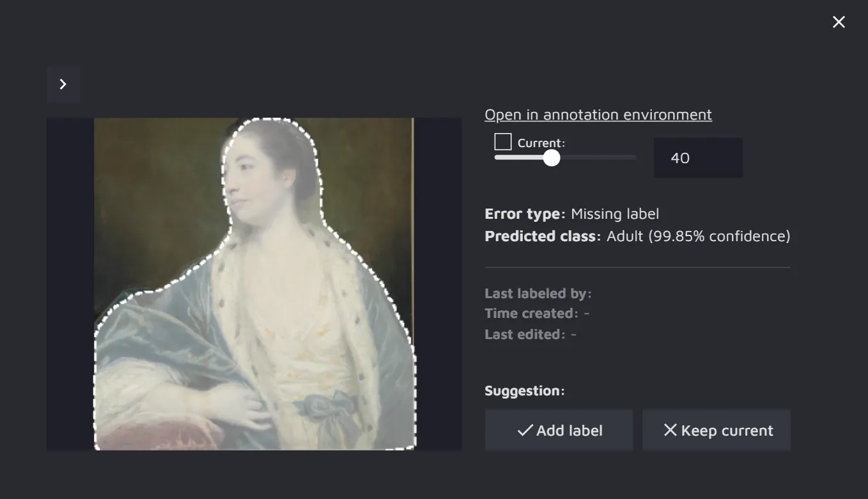Click the X icon on Keep current
The height and width of the screenshot is (499, 868).
(670, 431)
